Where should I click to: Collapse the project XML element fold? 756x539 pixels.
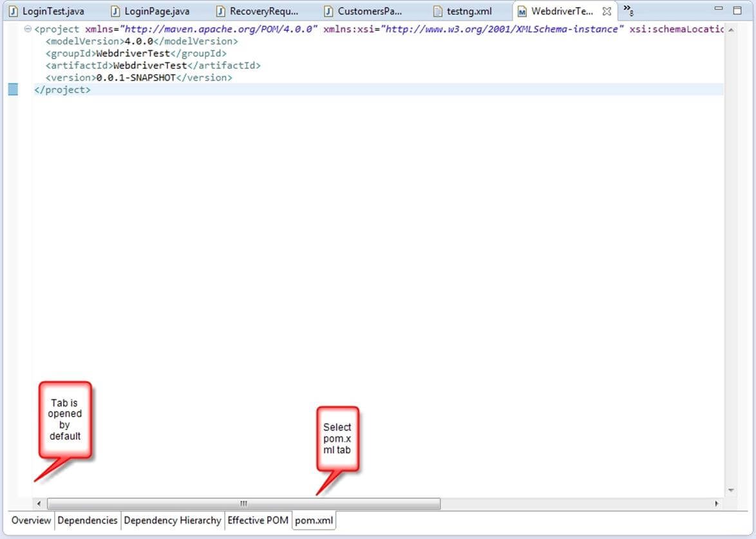tap(28, 30)
